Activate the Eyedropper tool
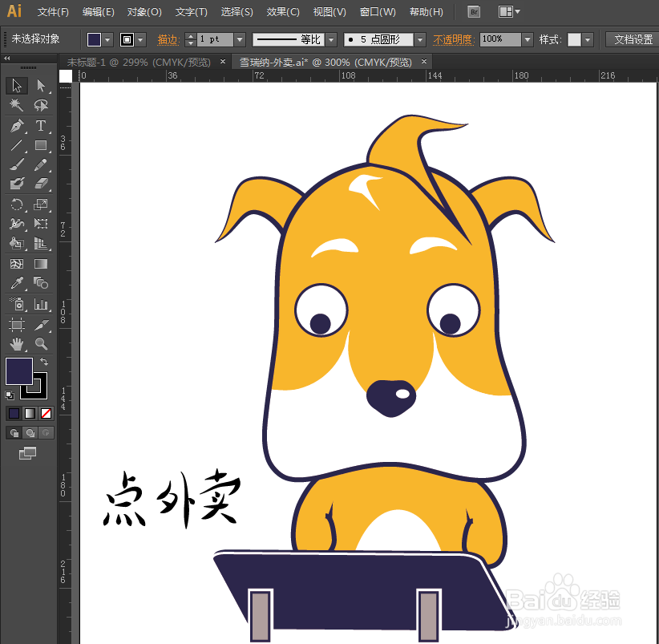Screen dimensions: 659x644 [x=16, y=282]
